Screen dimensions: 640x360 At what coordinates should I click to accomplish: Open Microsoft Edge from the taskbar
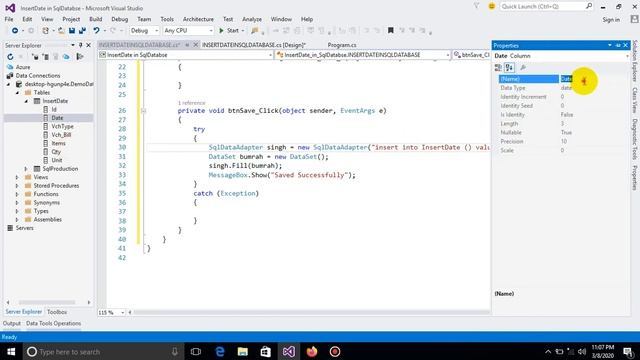(220, 351)
